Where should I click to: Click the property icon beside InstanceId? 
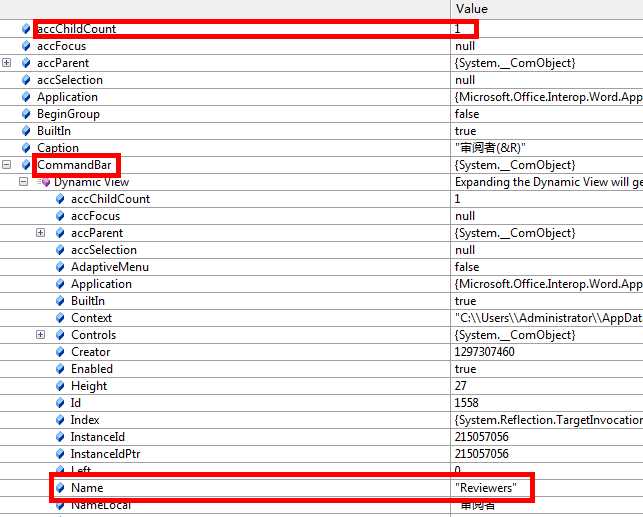[60, 437]
